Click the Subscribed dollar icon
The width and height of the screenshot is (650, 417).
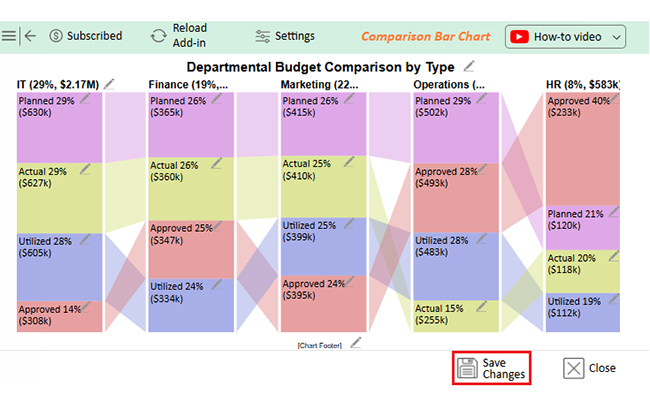click(56, 36)
